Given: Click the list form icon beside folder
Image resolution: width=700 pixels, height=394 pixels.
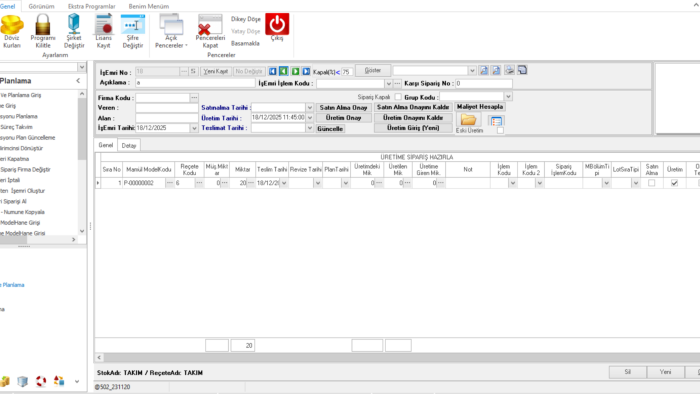Looking at the screenshot, I should pos(496,121).
